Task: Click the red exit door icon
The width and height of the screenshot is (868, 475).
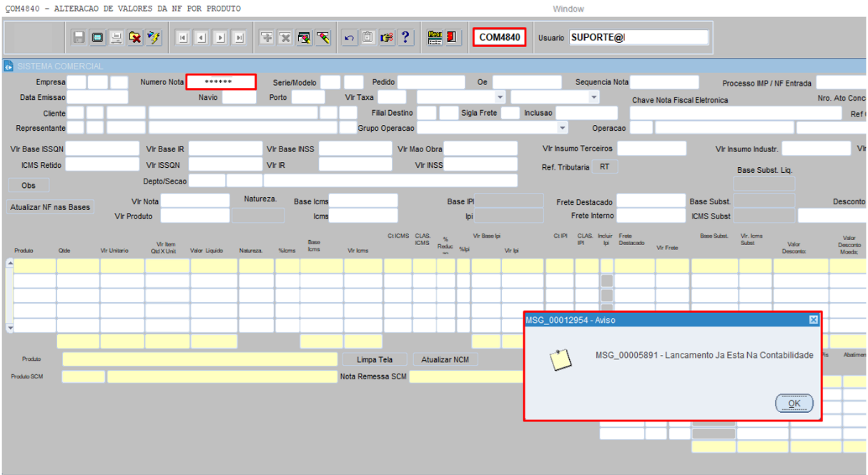Action: click(453, 38)
